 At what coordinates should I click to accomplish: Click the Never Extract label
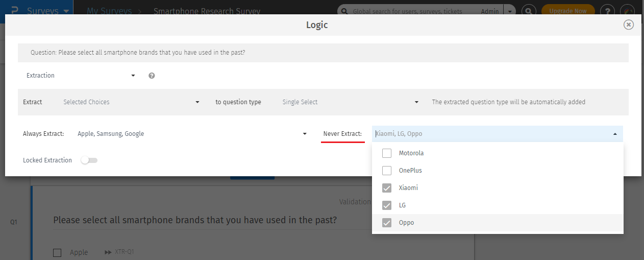coord(342,134)
